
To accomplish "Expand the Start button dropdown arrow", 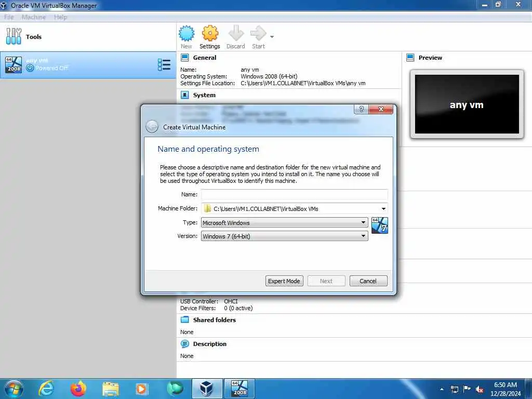I will point(272,37).
